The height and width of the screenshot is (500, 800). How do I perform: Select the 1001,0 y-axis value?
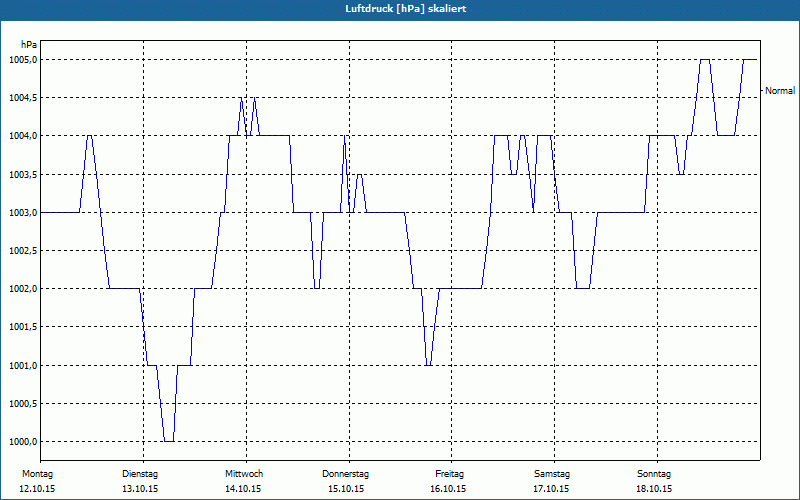(x=23, y=365)
